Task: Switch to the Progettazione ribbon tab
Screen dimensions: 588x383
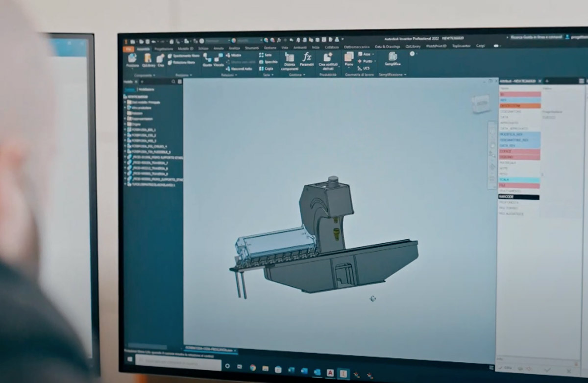Action: click(164, 48)
